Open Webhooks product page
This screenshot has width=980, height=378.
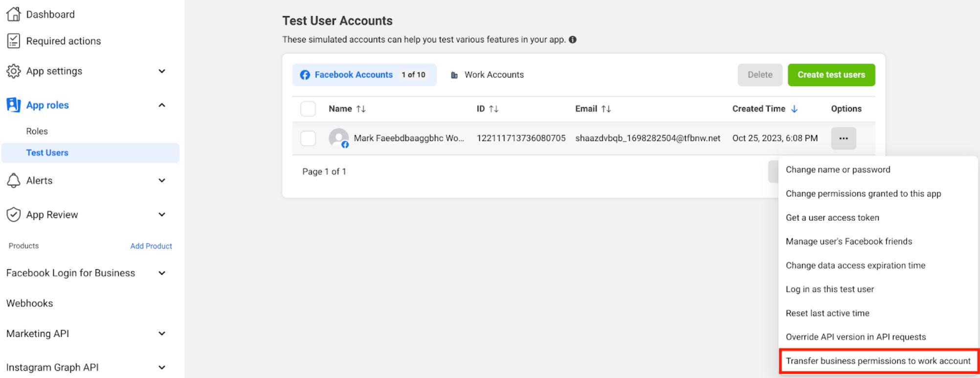click(x=29, y=304)
